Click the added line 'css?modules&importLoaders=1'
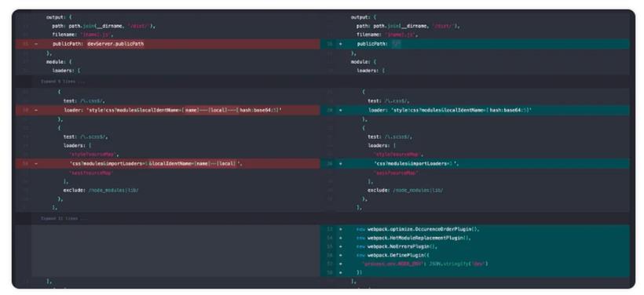The width and height of the screenshot is (644, 295). click(475, 164)
